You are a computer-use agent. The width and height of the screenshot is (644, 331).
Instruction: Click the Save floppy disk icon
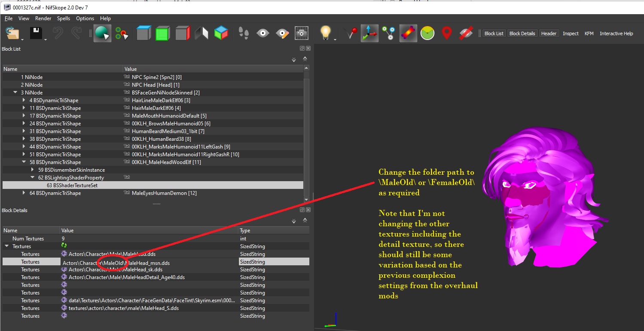(x=36, y=33)
